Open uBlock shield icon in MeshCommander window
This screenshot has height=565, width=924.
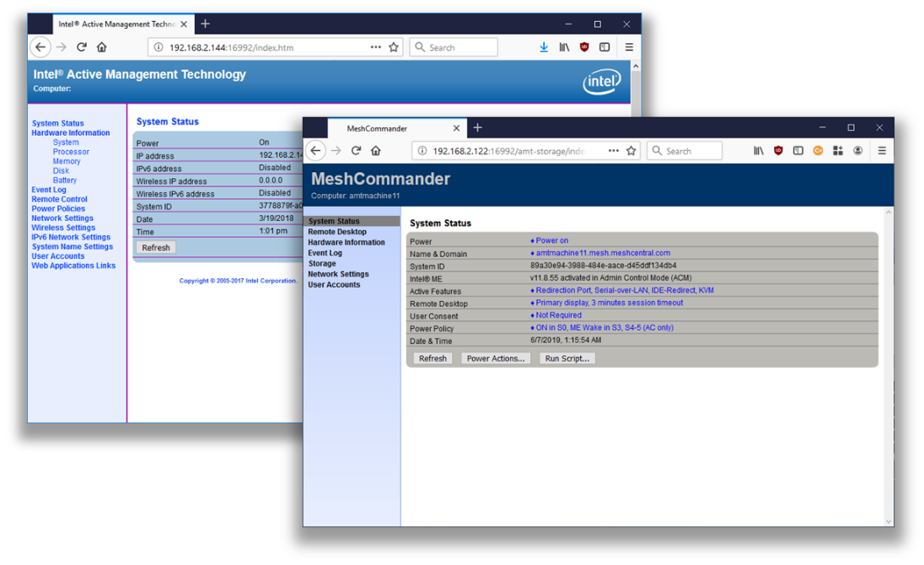tap(778, 151)
